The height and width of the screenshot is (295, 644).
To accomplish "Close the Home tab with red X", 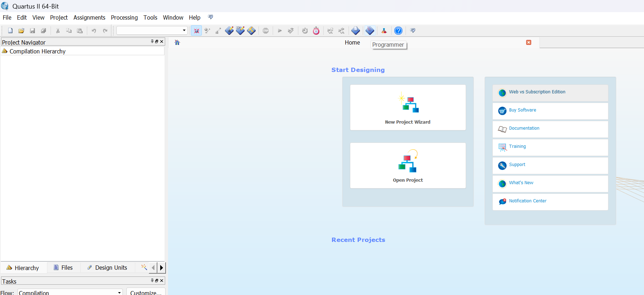I will click(529, 42).
